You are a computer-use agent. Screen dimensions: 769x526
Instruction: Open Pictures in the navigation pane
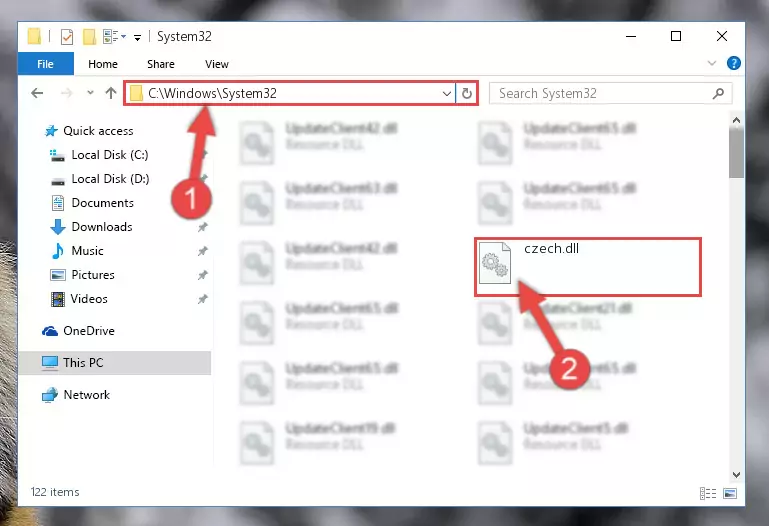click(x=93, y=275)
